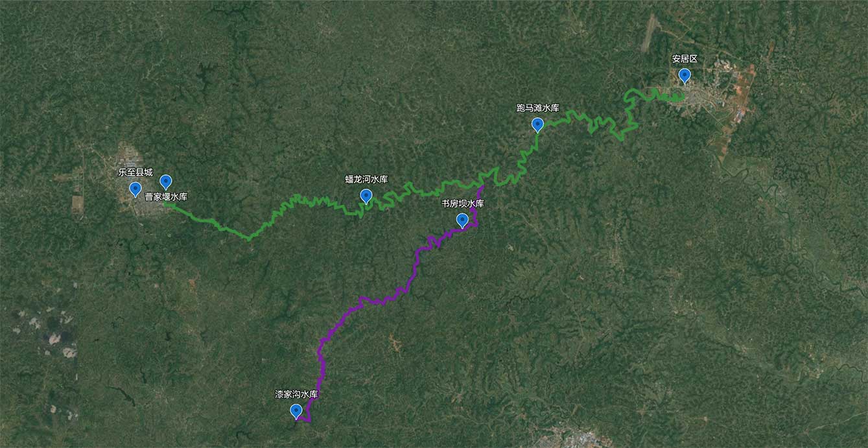Select the 曹家堰水库 text label
Viewport: 868px width, 448px height.
click(167, 196)
